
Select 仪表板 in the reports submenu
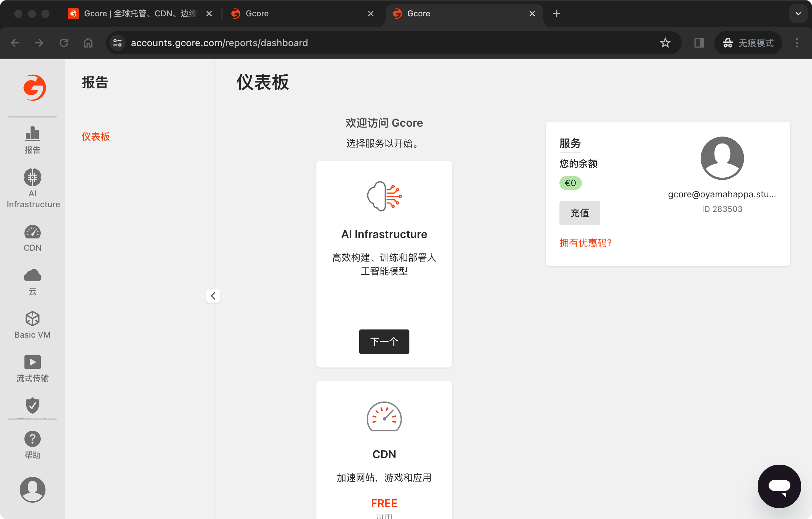pyautogui.click(x=96, y=137)
